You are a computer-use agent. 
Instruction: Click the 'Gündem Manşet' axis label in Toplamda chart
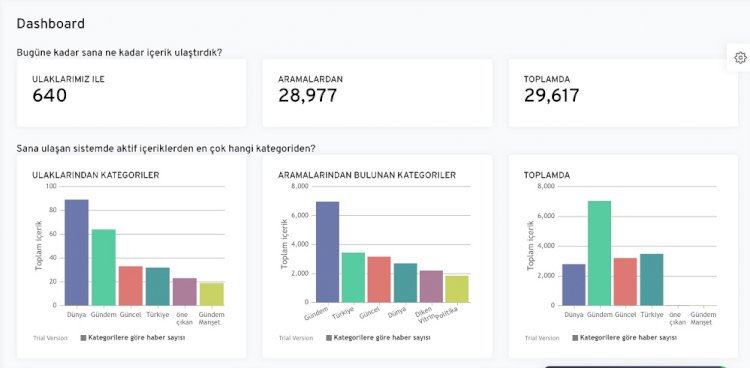pos(703,319)
